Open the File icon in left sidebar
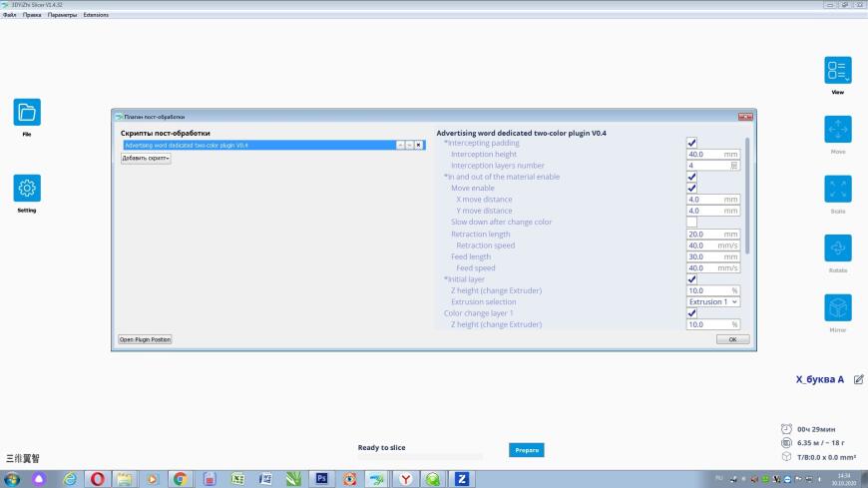868x488 pixels. (27, 113)
